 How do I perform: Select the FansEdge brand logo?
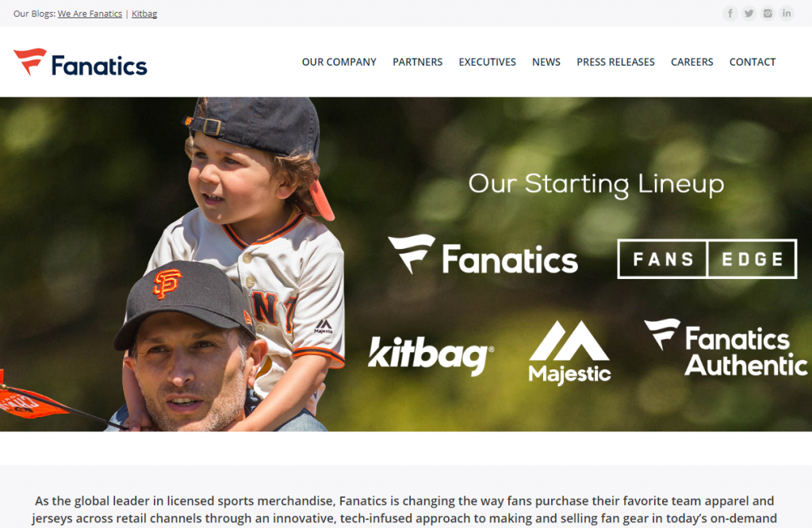[x=707, y=258]
